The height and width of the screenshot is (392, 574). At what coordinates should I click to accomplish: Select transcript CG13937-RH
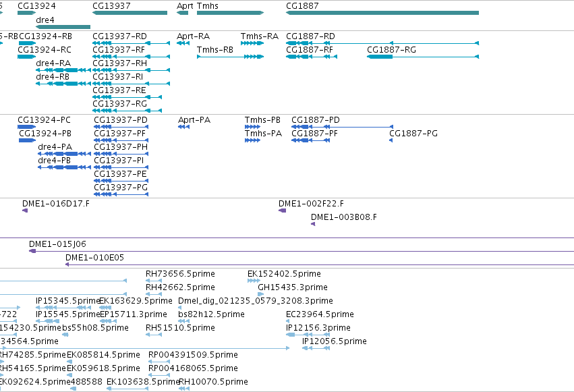point(131,70)
